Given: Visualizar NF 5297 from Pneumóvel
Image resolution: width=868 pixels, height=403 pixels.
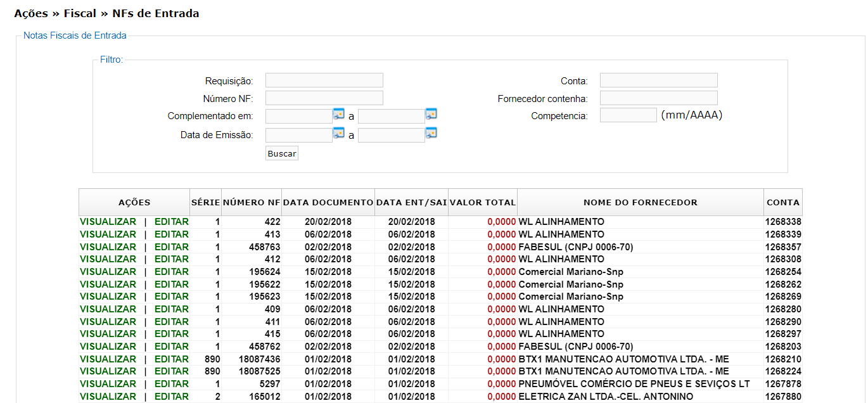Looking at the screenshot, I should pyautogui.click(x=108, y=384).
